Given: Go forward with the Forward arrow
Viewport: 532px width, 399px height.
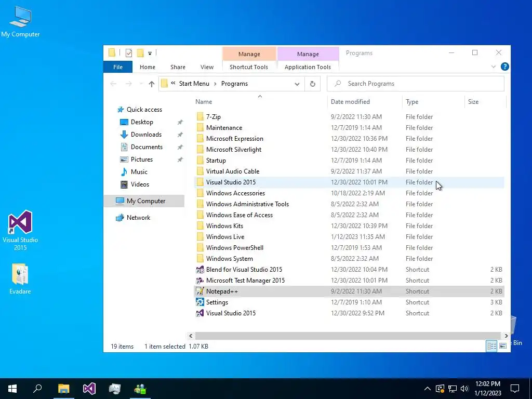Looking at the screenshot, I should pyautogui.click(x=129, y=84).
